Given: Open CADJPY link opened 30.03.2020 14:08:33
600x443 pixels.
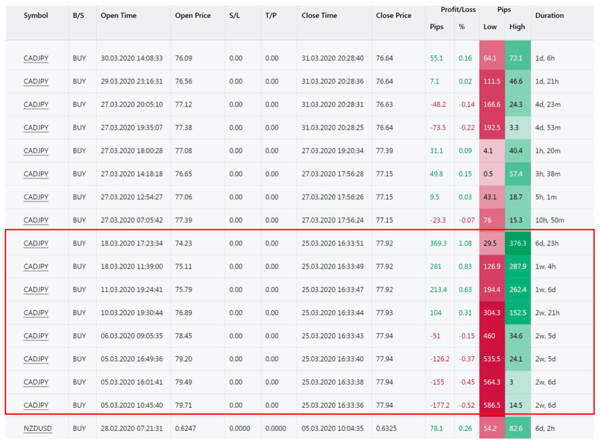Looking at the screenshot, I should tap(36, 59).
